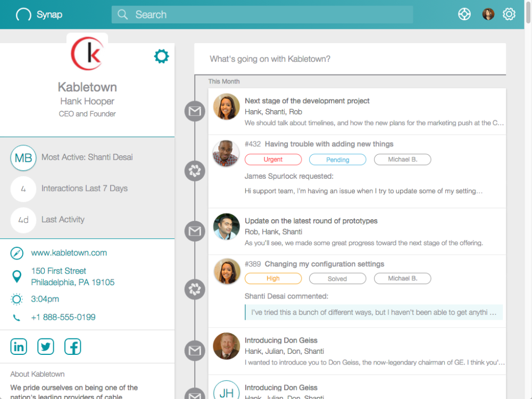Click 'This Month' timeline label
The image size is (532, 399).
224,81
